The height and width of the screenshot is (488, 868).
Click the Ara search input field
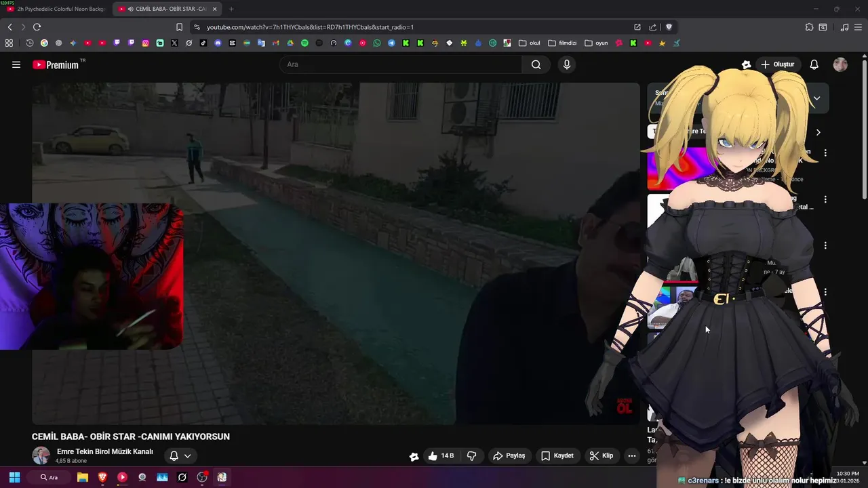coord(400,64)
